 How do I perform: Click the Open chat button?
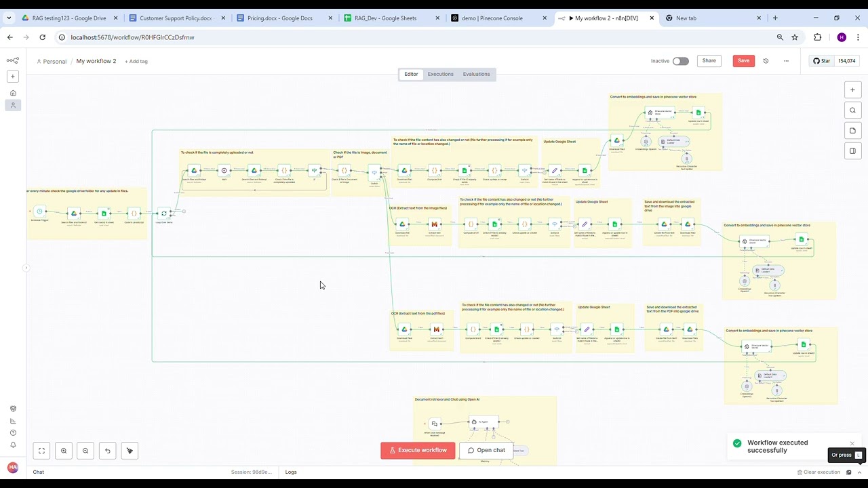tap(486, 450)
